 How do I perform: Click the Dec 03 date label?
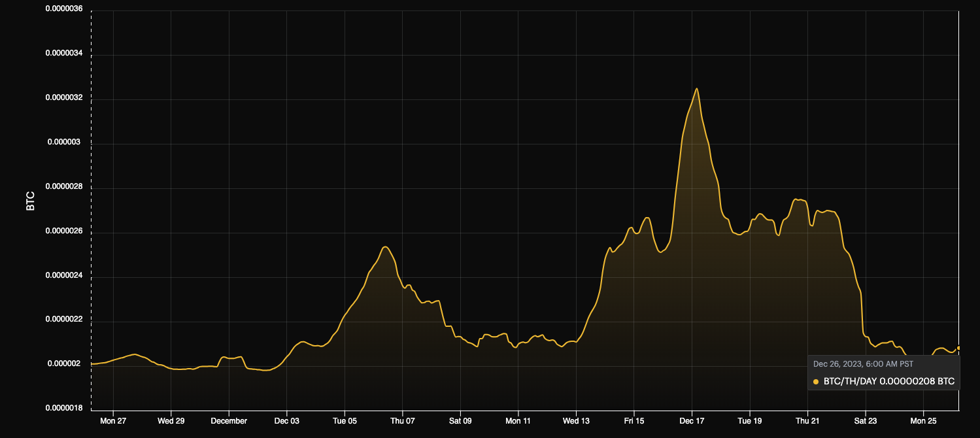287,421
